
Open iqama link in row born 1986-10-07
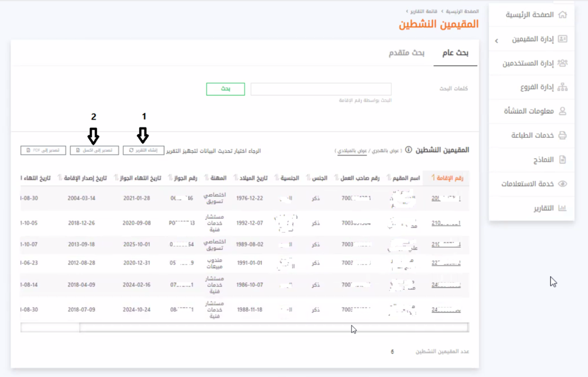446,285
